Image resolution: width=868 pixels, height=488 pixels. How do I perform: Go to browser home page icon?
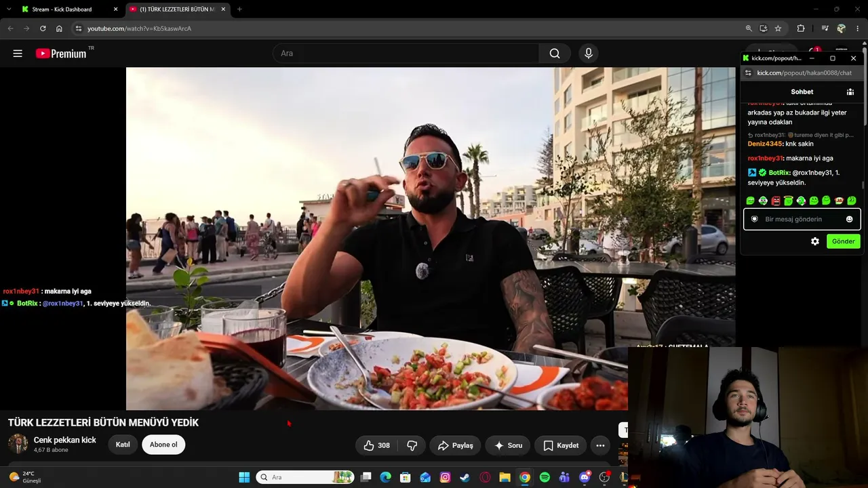tap(59, 28)
